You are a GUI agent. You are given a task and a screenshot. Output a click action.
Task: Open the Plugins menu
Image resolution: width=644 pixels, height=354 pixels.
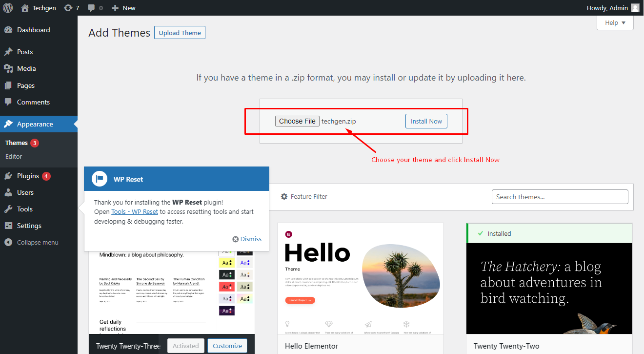tap(39, 176)
